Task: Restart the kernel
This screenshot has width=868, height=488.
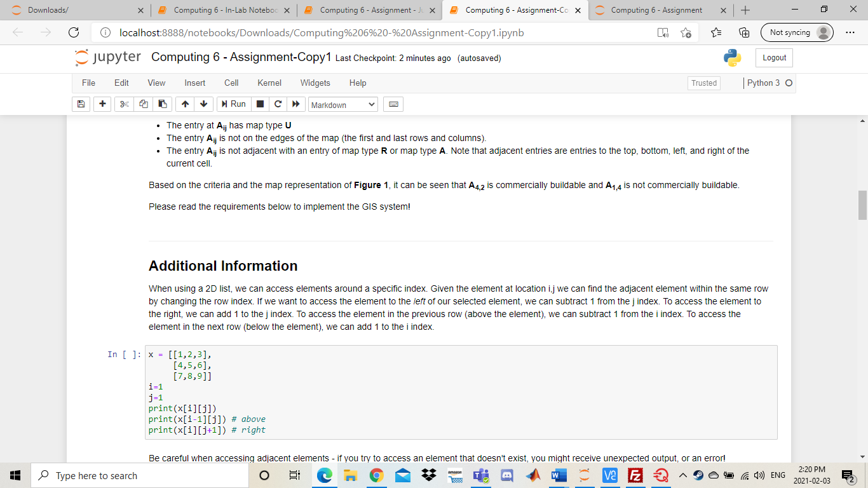Action: coord(278,104)
